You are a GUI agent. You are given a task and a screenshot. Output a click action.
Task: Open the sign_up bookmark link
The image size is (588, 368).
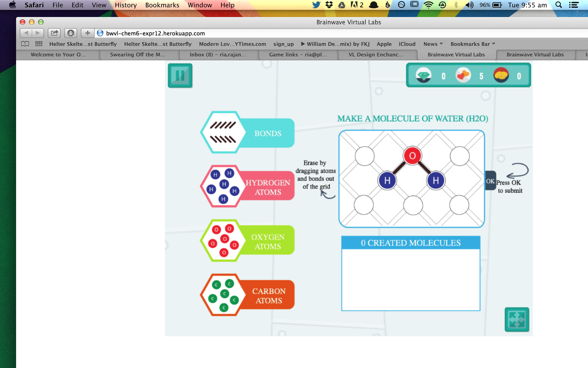pyautogui.click(x=283, y=44)
